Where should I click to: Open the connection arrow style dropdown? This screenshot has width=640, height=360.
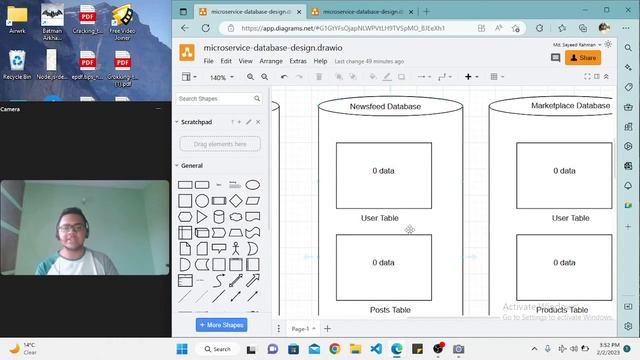click(424, 77)
